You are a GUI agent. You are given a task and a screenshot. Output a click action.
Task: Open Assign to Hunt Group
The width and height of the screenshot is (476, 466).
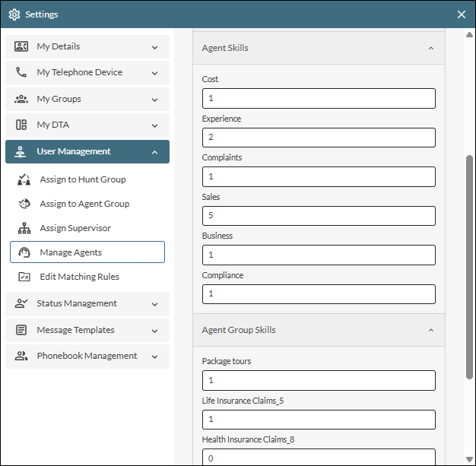click(x=82, y=179)
